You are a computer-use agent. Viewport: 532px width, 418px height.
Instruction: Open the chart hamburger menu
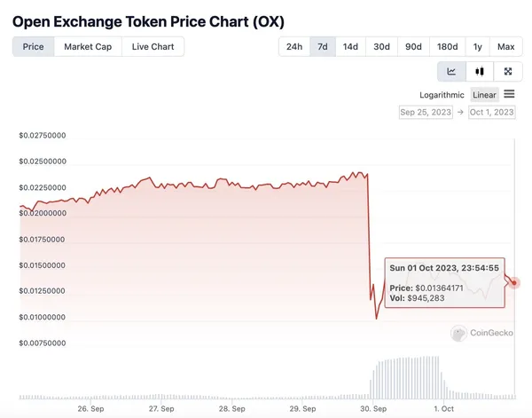(x=510, y=94)
